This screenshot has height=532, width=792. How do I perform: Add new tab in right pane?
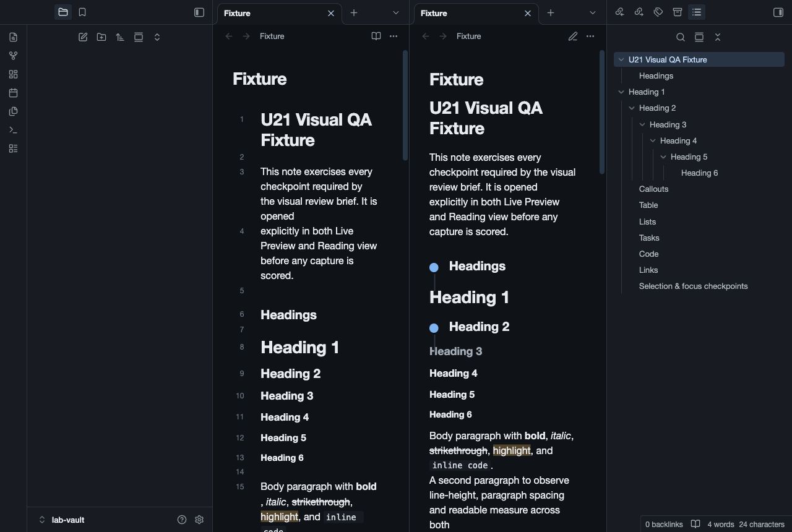[551, 13]
